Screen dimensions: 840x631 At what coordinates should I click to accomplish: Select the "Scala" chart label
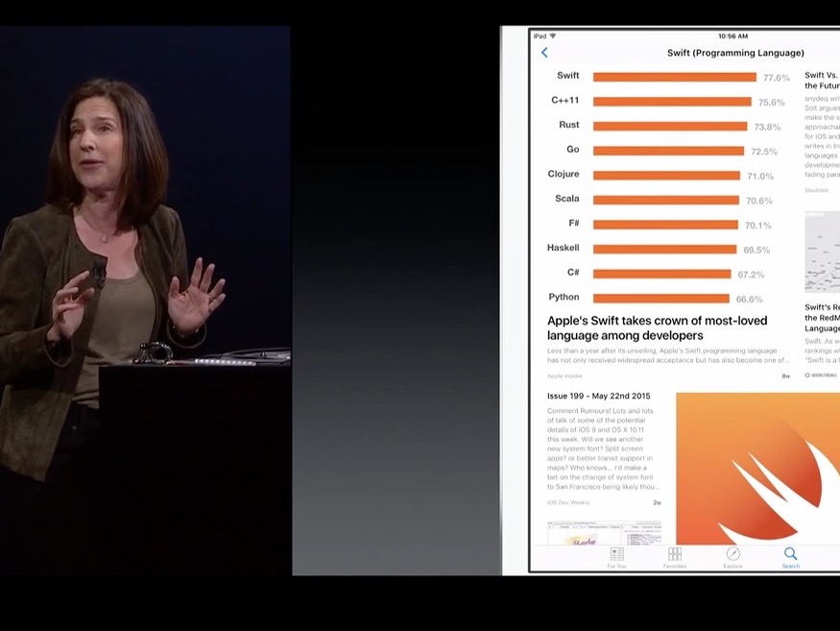pyautogui.click(x=567, y=199)
